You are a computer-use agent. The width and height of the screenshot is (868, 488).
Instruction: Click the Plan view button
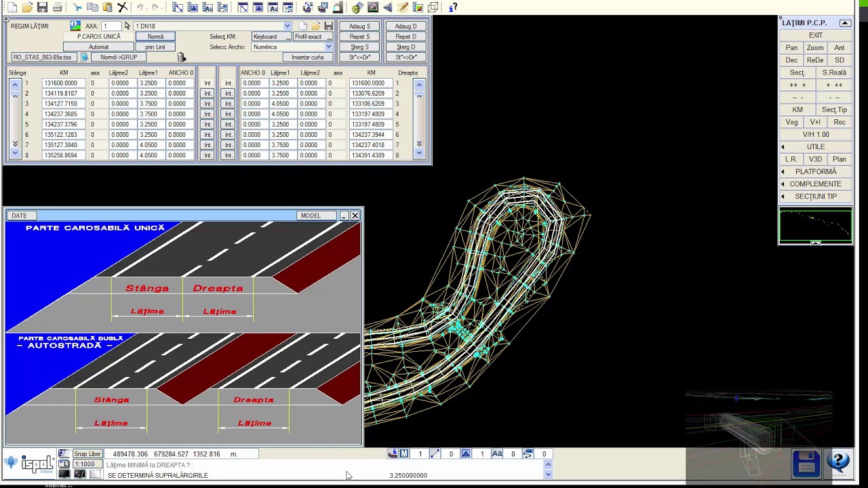pos(840,159)
